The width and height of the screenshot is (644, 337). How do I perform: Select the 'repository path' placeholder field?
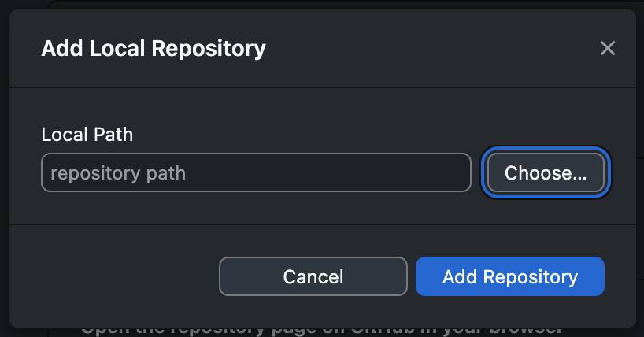coord(256,172)
